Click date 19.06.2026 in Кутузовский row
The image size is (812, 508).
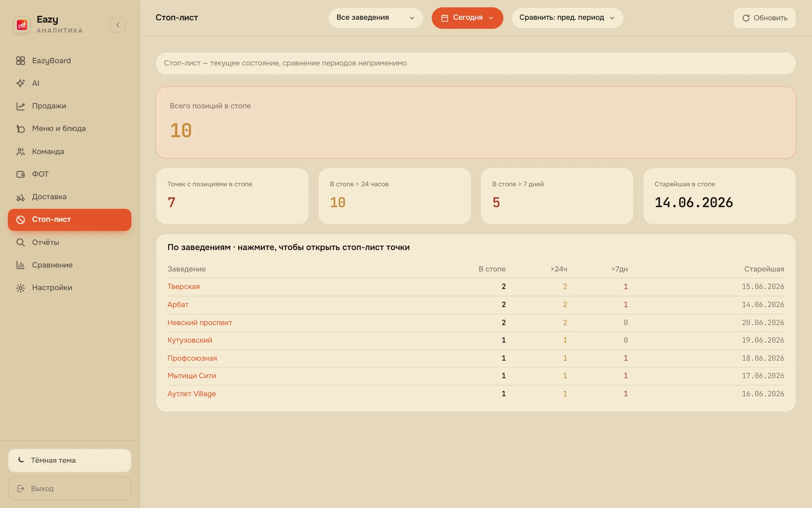coord(763,340)
